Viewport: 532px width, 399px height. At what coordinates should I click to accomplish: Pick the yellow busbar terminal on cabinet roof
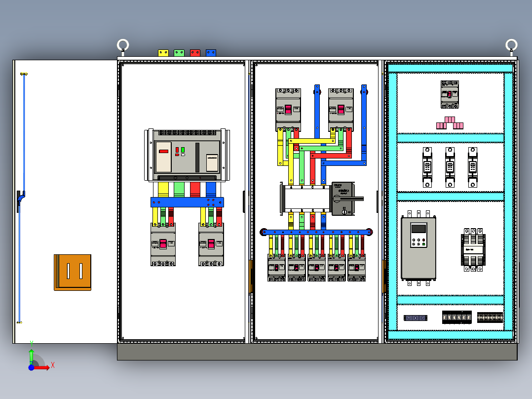163,53
